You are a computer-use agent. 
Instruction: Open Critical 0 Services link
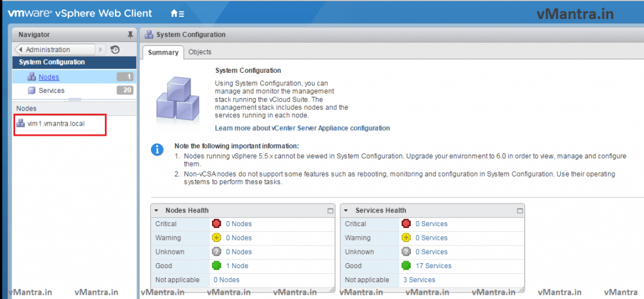tap(431, 224)
